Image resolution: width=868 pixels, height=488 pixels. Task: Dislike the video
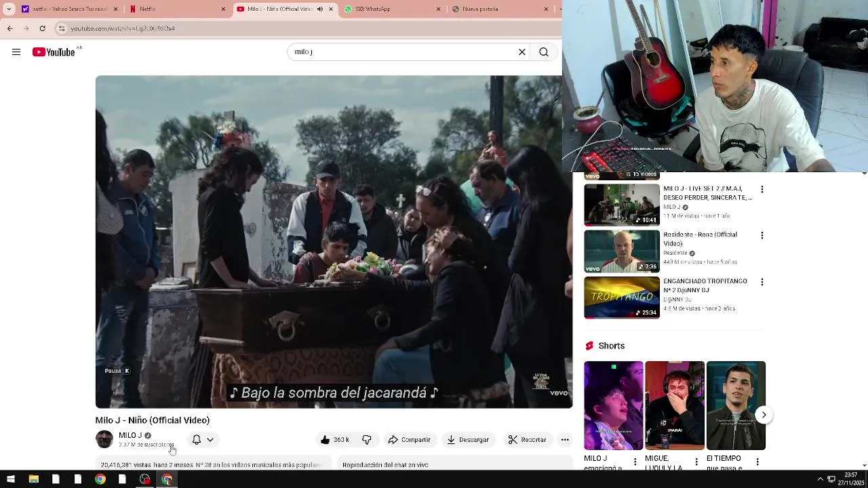[367, 440]
